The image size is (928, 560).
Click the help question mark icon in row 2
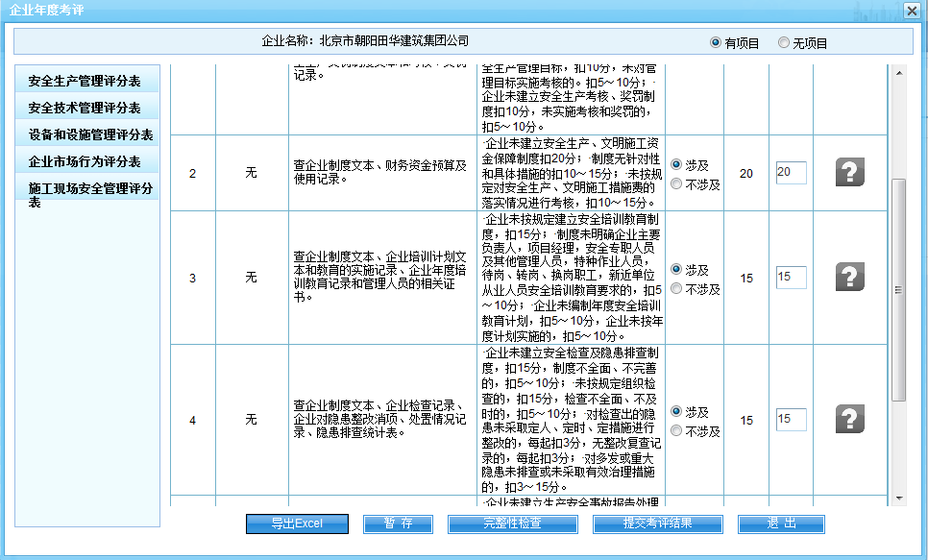pyautogui.click(x=849, y=174)
